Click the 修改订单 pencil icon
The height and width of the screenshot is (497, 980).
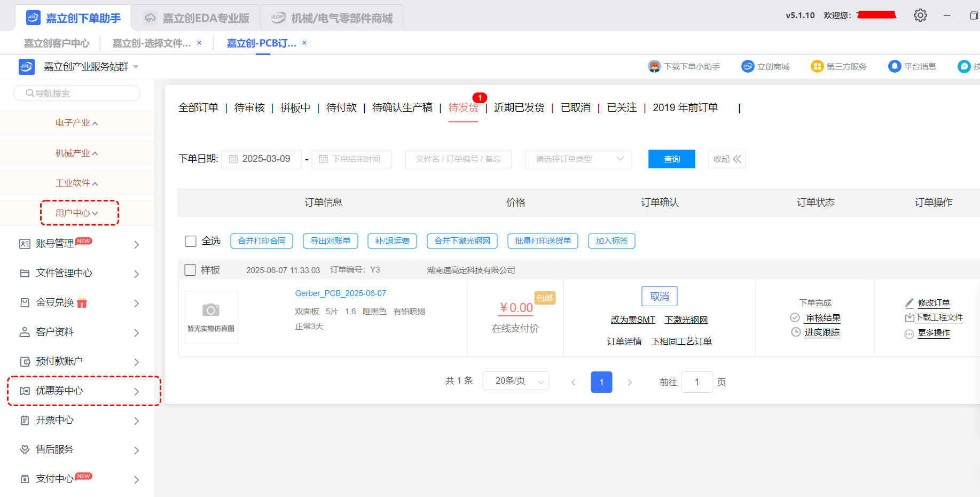pos(909,303)
